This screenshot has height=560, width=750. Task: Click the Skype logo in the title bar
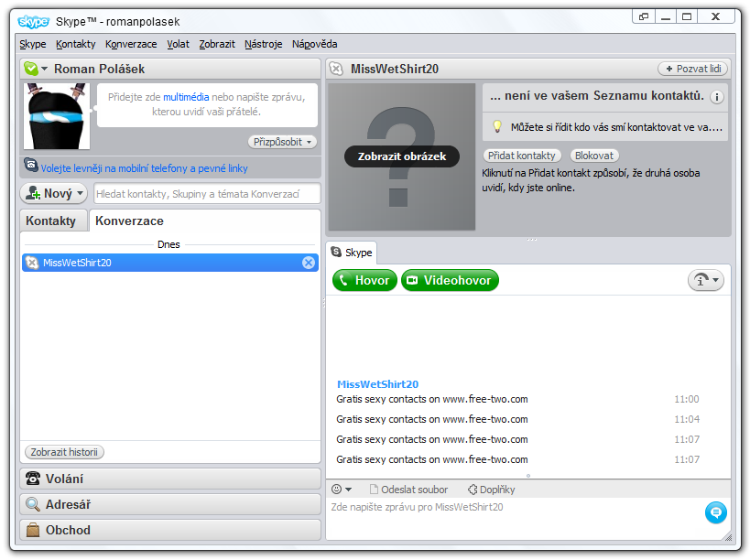tap(34, 21)
